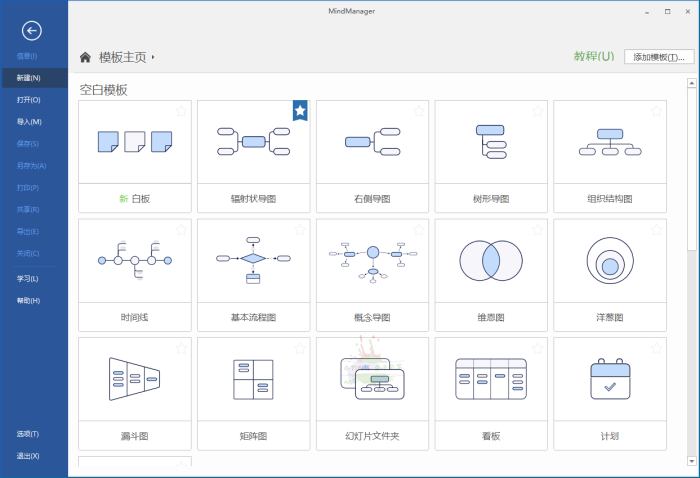Viewport: 700px width, 478px height.
Task: Click the vertical scrollbar thumb
Action: click(692, 169)
